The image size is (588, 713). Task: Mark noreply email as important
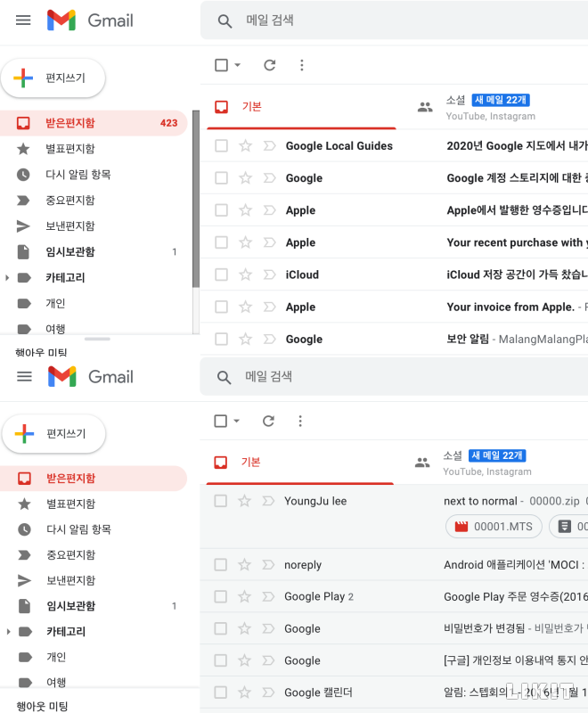pos(268,564)
